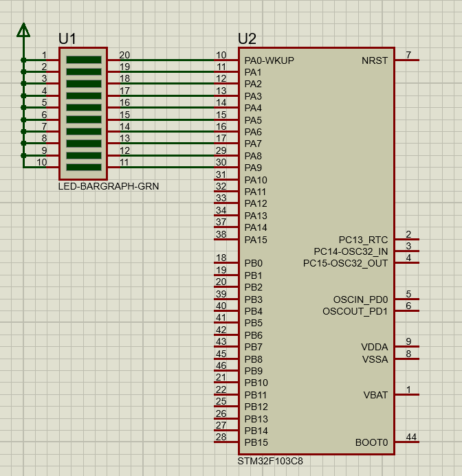Select the power terminal arrow symbol
The width and height of the screenshot is (462, 476).
(23, 30)
